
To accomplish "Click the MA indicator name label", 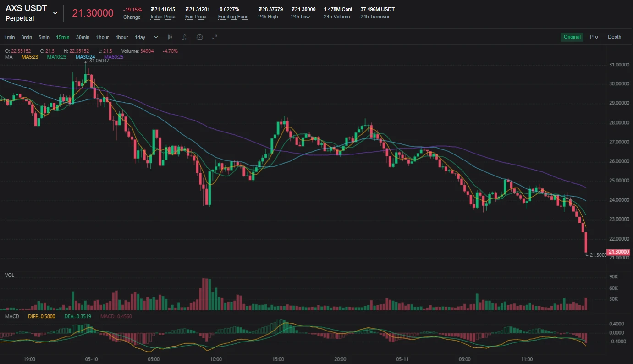I will [x=8, y=57].
